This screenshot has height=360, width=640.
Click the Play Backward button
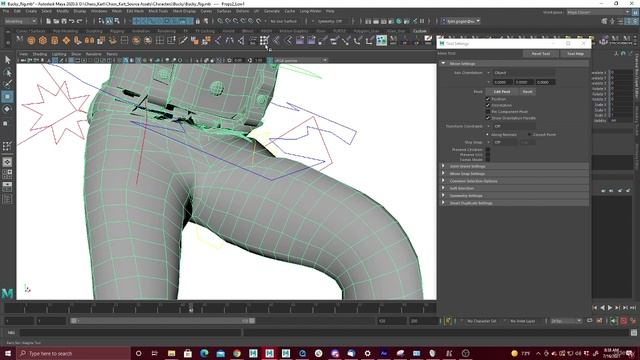[602, 308]
